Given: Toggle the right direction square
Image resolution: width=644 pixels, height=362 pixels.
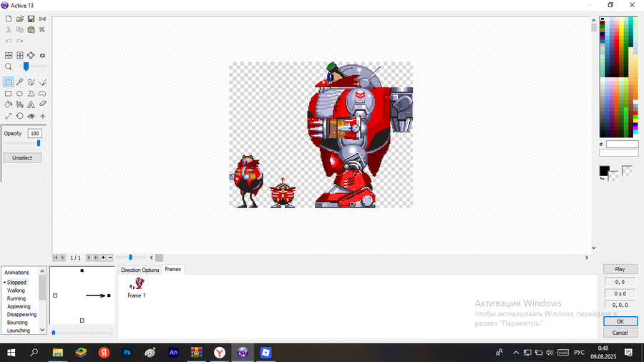Looking at the screenshot, I should click(109, 295).
